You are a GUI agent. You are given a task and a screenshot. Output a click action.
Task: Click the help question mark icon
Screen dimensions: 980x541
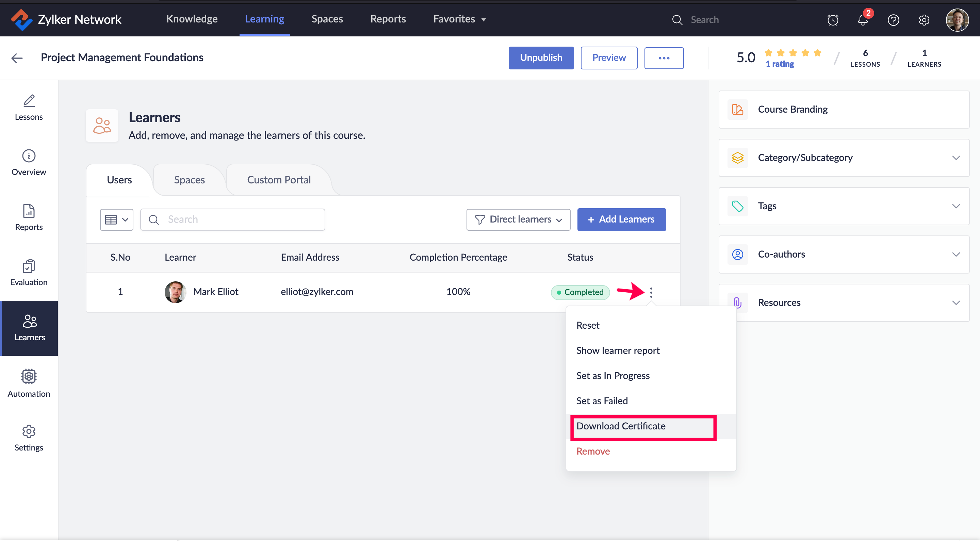[893, 20]
